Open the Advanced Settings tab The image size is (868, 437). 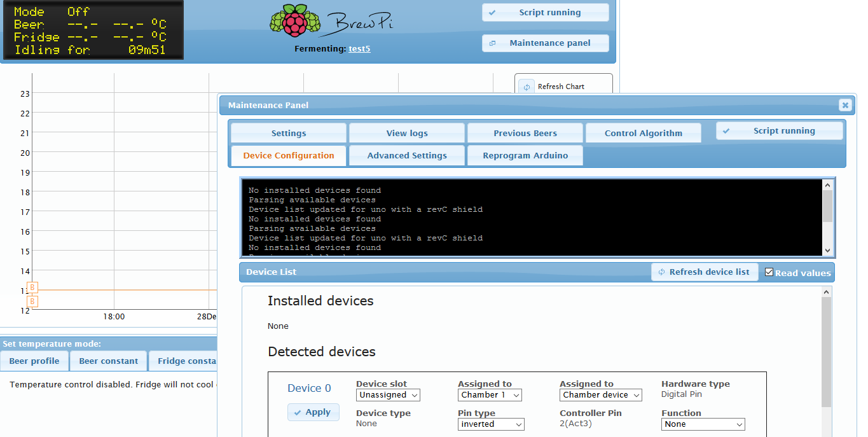[407, 156]
